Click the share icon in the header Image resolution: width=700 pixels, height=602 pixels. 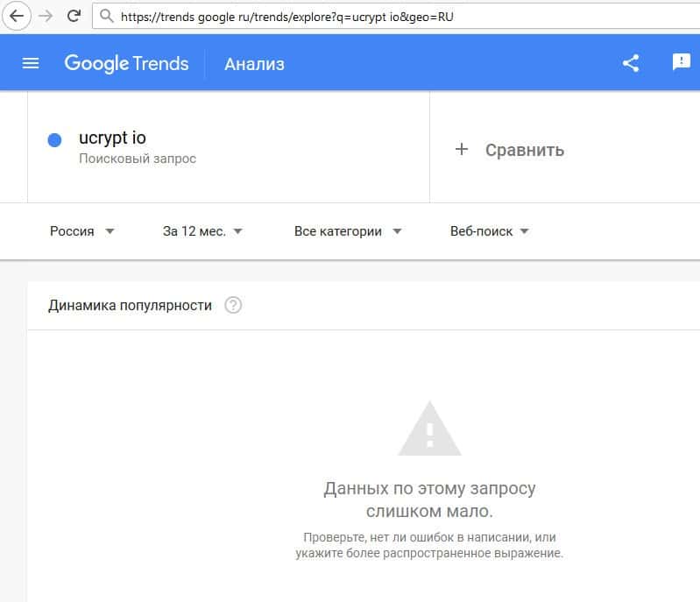click(631, 63)
